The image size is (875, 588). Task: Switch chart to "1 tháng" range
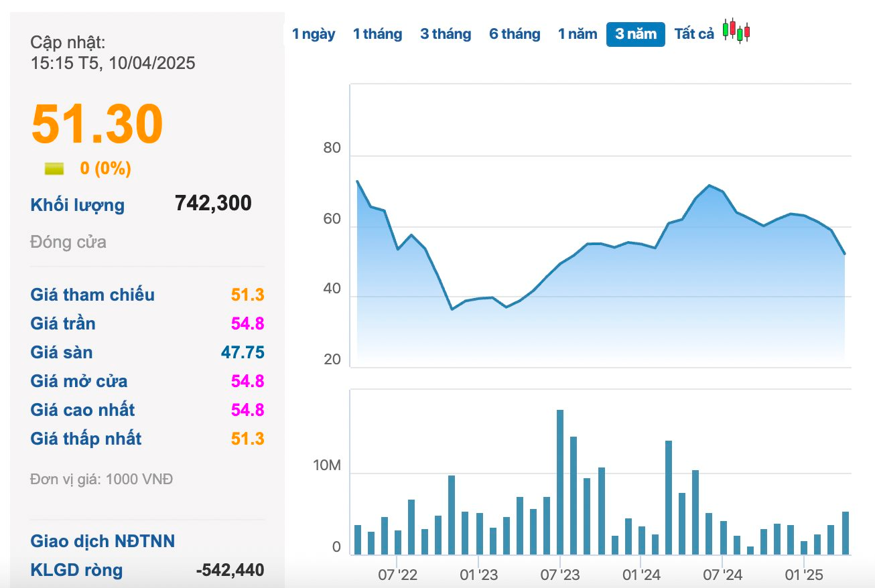[x=377, y=34]
